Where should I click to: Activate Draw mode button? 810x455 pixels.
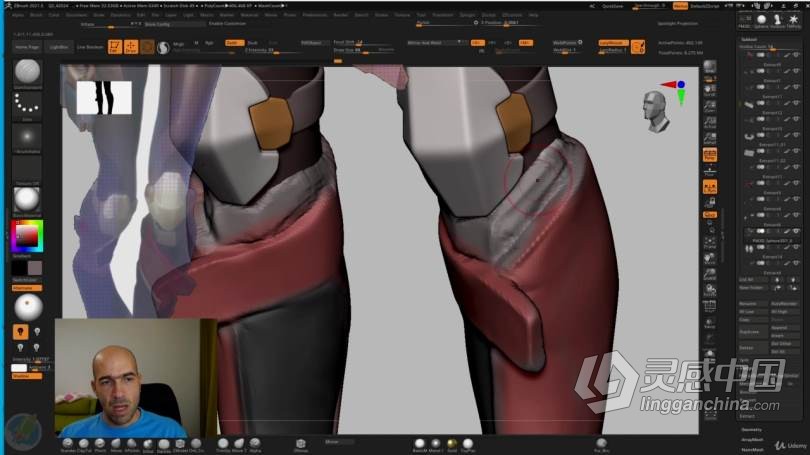point(131,47)
